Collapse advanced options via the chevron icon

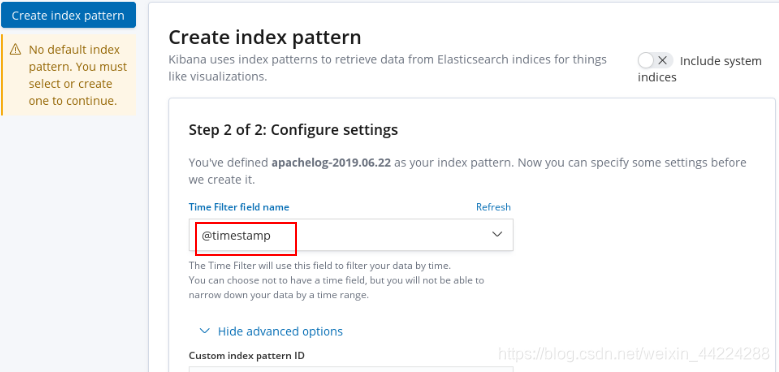[x=204, y=331]
